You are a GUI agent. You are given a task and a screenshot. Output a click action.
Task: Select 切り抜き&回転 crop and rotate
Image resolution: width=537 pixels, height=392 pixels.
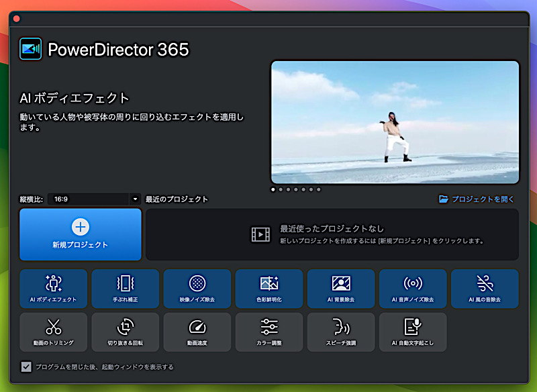coord(126,332)
